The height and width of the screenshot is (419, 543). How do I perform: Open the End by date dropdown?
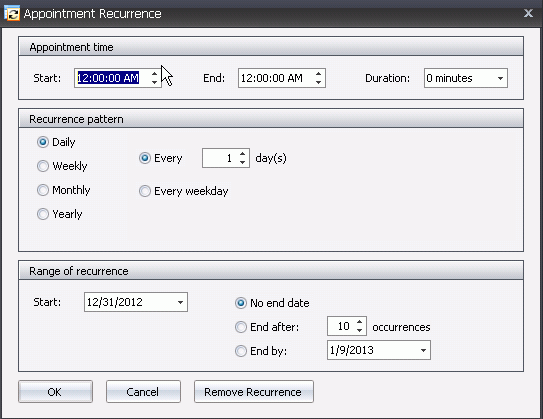coord(423,350)
